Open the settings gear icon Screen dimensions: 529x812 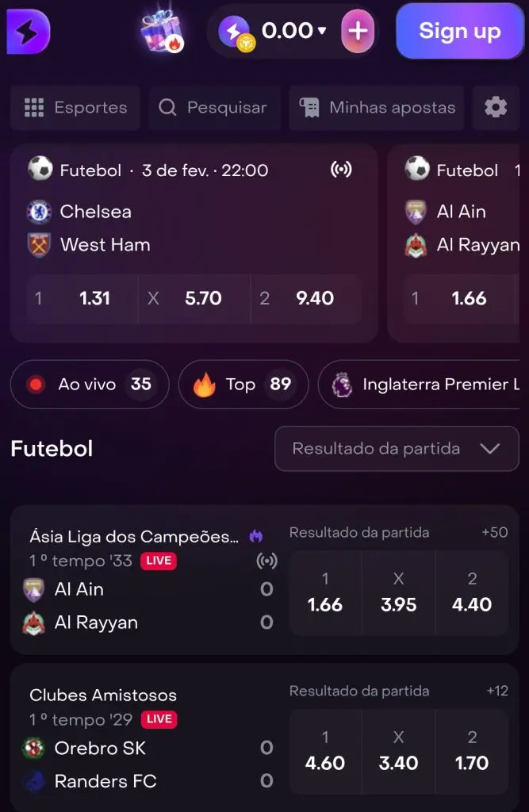tap(496, 108)
